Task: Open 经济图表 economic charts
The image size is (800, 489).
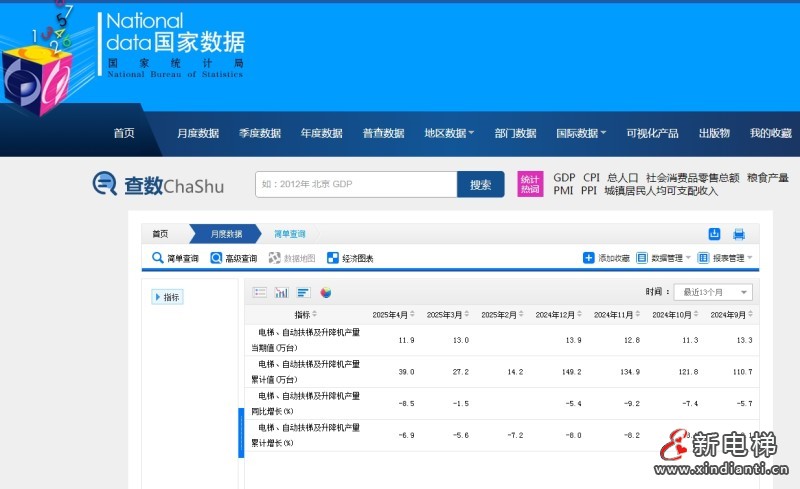Action: tap(350, 258)
